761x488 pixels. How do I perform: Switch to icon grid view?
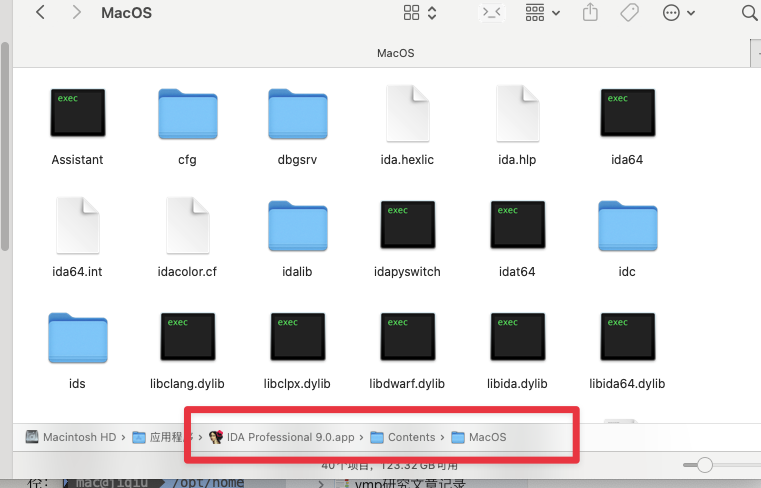pyautogui.click(x=411, y=13)
